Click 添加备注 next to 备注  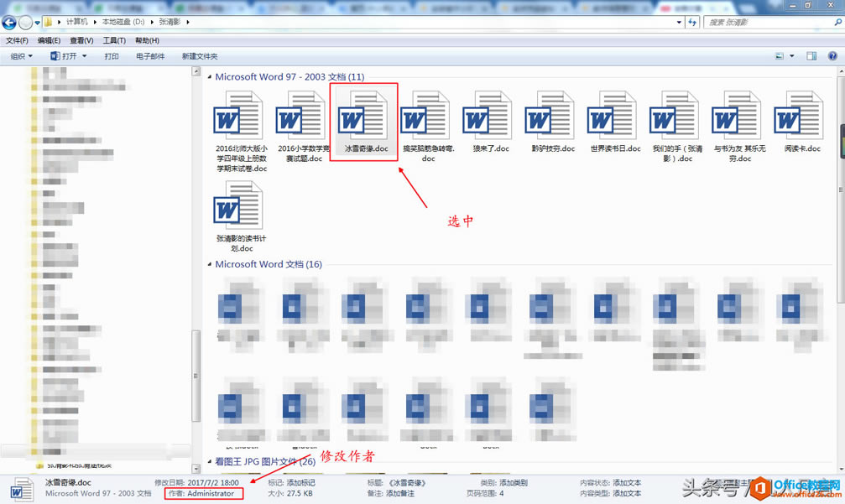click(x=400, y=493)
